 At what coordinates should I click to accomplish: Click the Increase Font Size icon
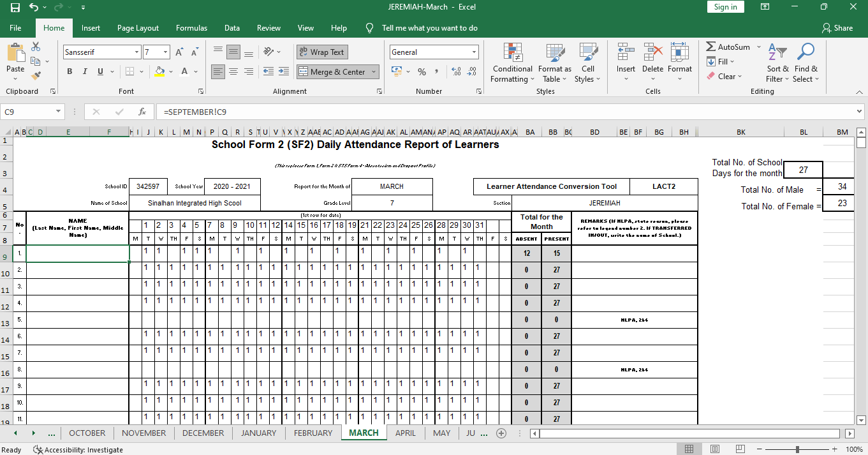coord(179,52)
